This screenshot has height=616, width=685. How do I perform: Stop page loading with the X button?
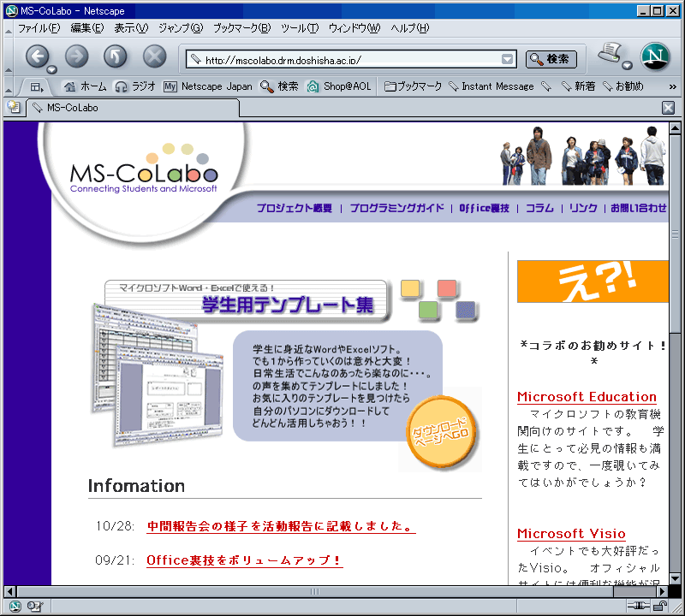tap(155, 56)
